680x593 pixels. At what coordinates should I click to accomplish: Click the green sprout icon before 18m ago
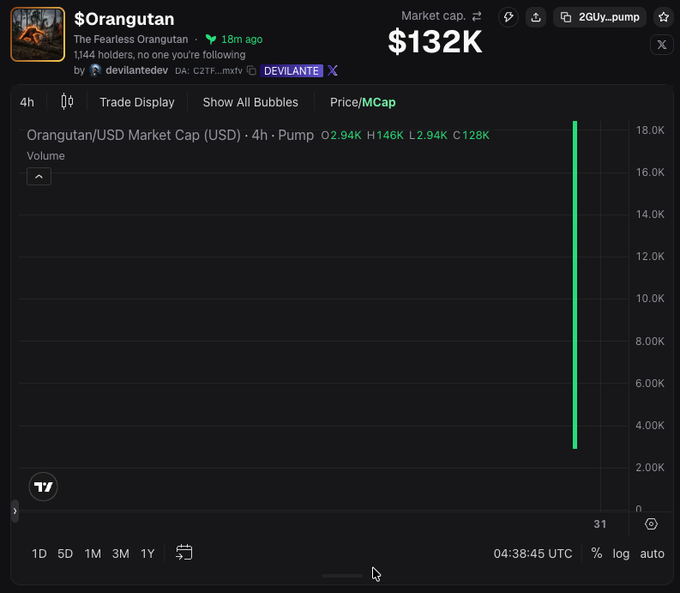tap(211, 39)
